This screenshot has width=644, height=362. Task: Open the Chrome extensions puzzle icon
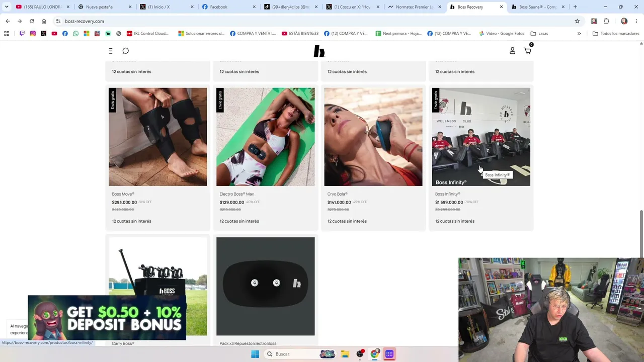click(606, 21)
